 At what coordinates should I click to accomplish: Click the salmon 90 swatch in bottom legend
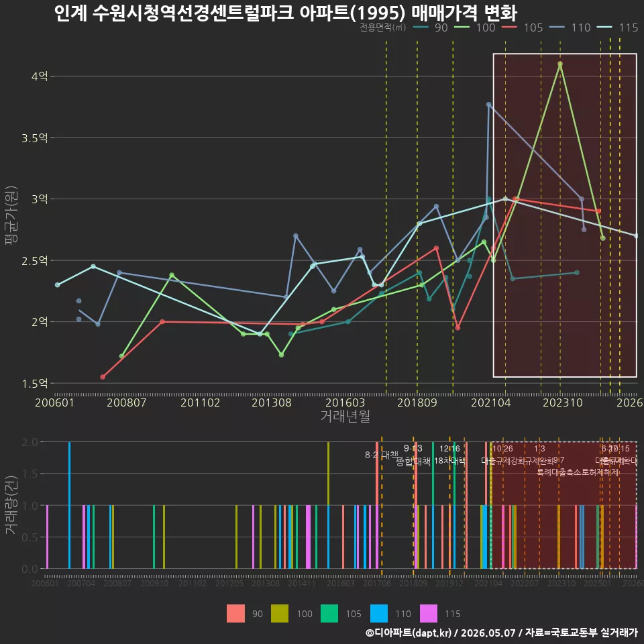(x=235, y=614)
